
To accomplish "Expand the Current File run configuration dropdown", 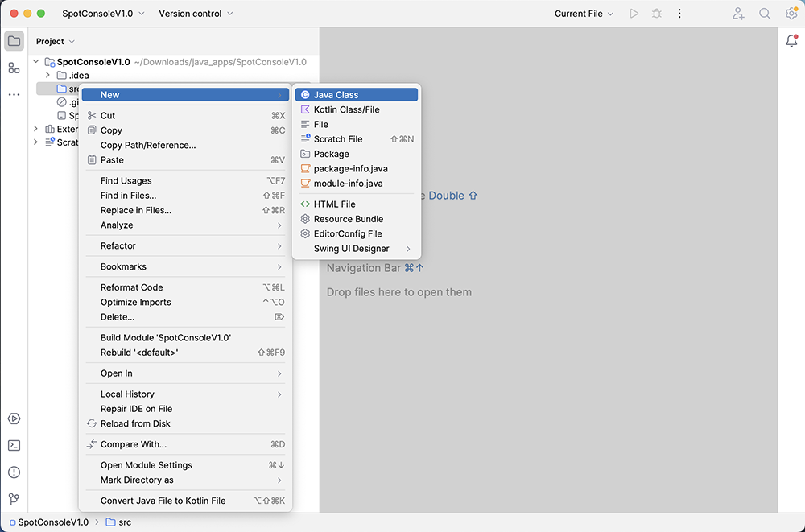I will tap(584, 14).
